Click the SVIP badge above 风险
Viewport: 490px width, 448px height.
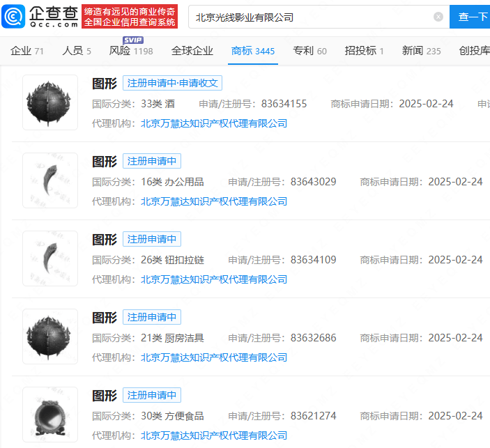click(x=133, y=40)
